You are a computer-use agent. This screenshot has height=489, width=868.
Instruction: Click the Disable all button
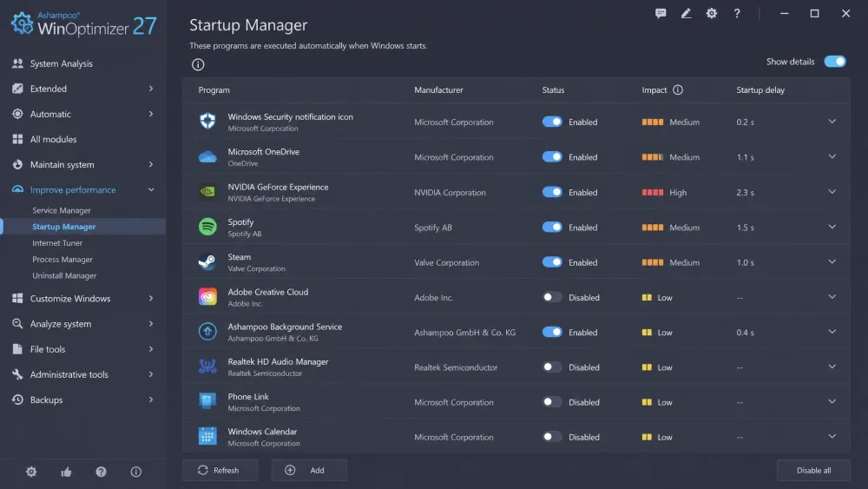813,470
